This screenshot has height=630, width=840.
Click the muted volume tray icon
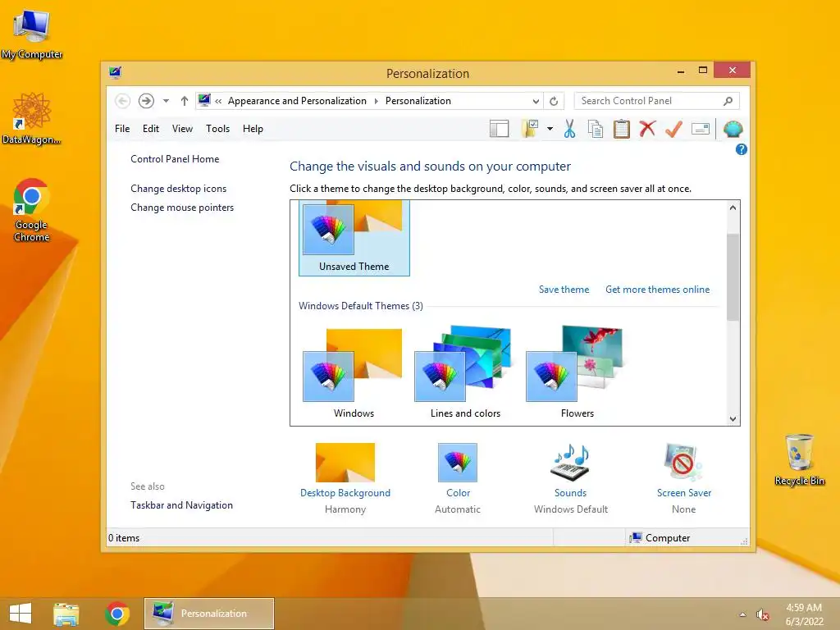point(762,614)
